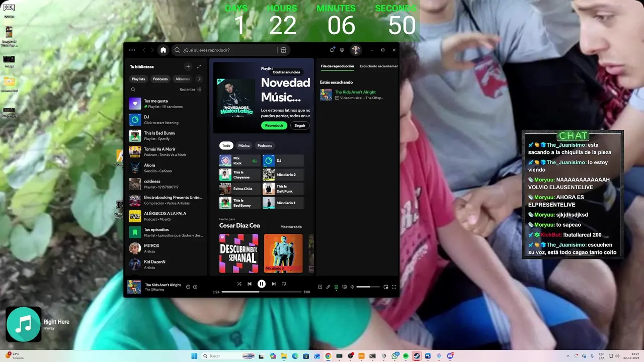
Task: Switch to Escuchado recientemente tab
Action: pos(379,66)
